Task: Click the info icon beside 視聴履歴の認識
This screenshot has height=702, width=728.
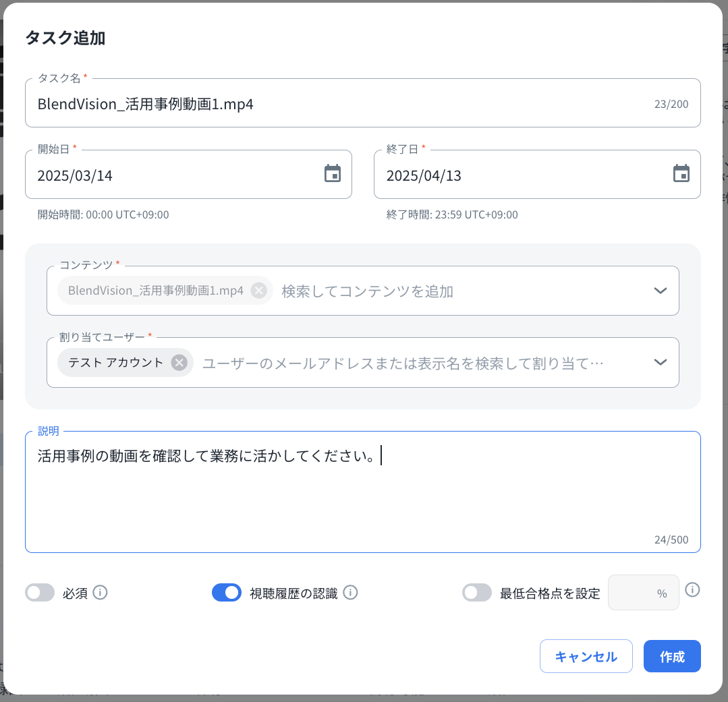Action: click(x=350, y=593)
